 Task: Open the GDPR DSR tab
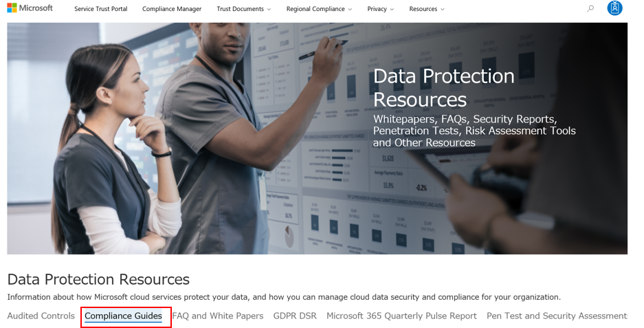coord(295,316)
